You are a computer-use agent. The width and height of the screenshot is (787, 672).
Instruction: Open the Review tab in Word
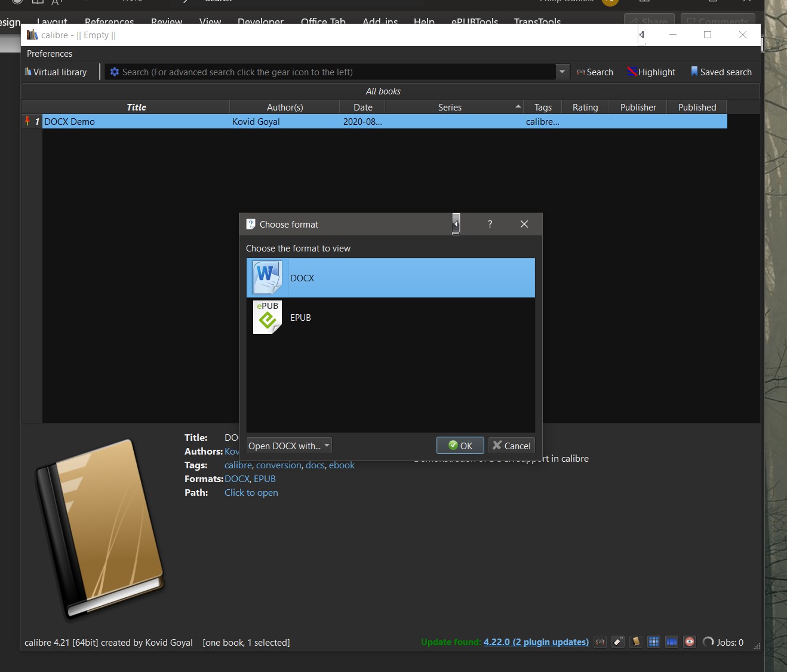coord(167,22)
